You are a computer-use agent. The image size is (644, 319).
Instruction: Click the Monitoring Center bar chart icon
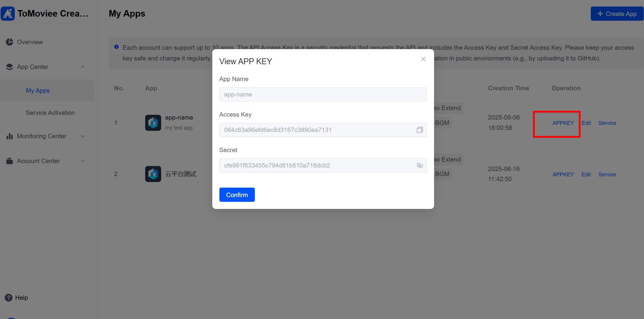coord(9,136)
